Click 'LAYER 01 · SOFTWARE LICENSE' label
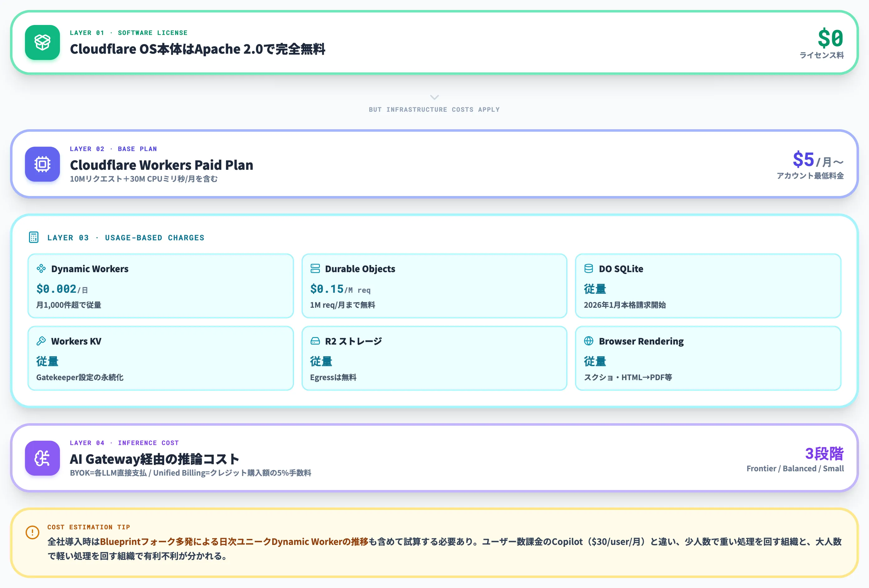Image resolution: width=869 pixels, height=588 pixels. point(129,33)
